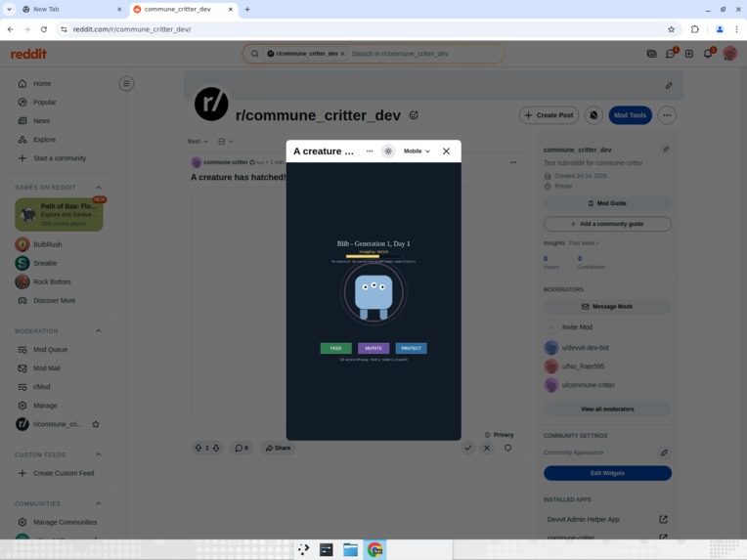Open the Sneakle game
The width and height of the screenshot is (747, 560).
tap(45, 263)
